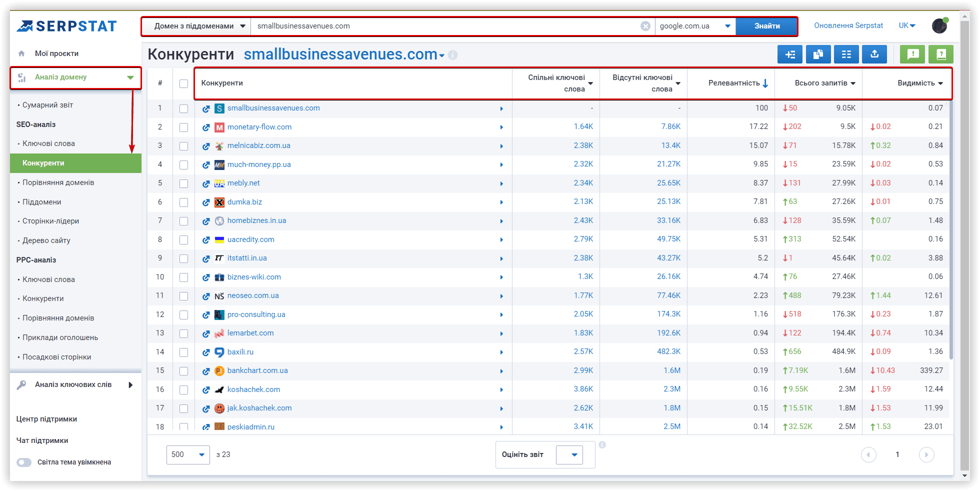Viewport: 980px width, 491px height.
Task: Open external link icon for monetary-flow.com
Action: [x=205, y=127]
